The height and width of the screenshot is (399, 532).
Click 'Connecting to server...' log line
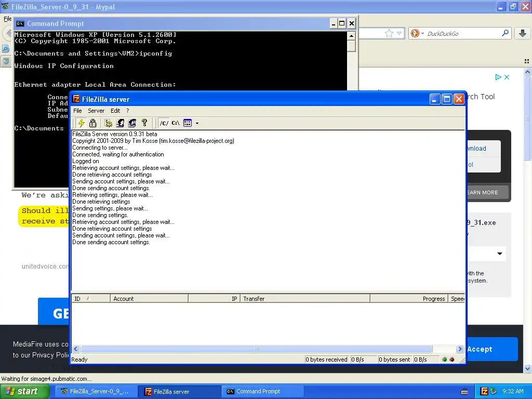click(x=100, y=148)
